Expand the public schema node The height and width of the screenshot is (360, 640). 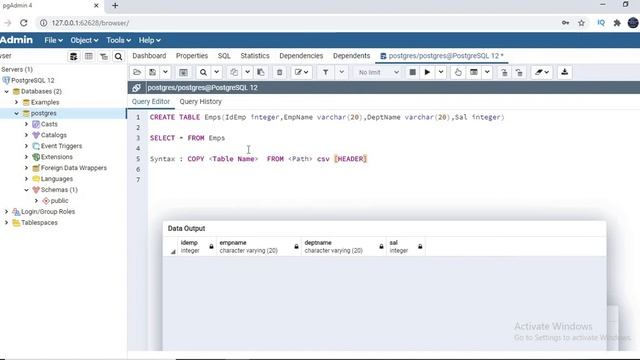(36, 201)
